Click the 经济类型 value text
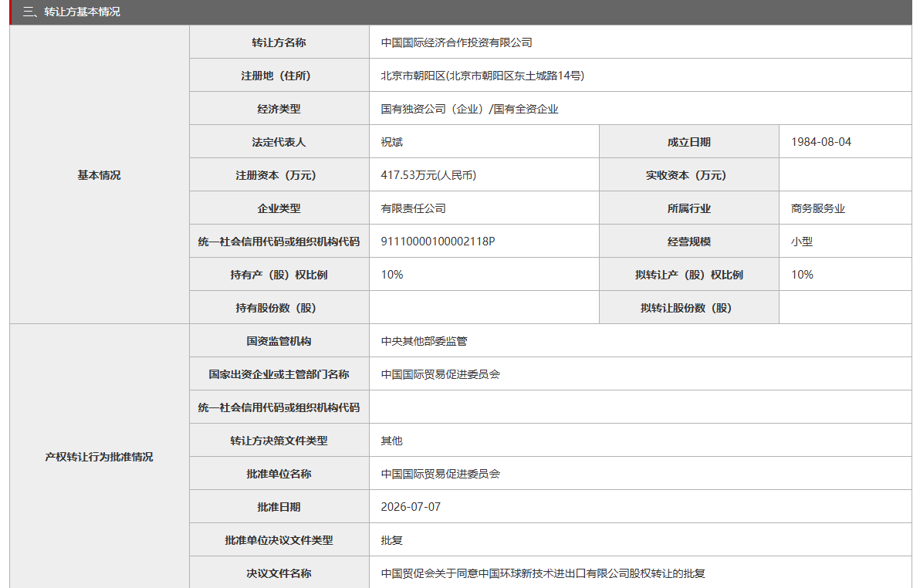The image size is (920, 588). [x=469, y=109]
